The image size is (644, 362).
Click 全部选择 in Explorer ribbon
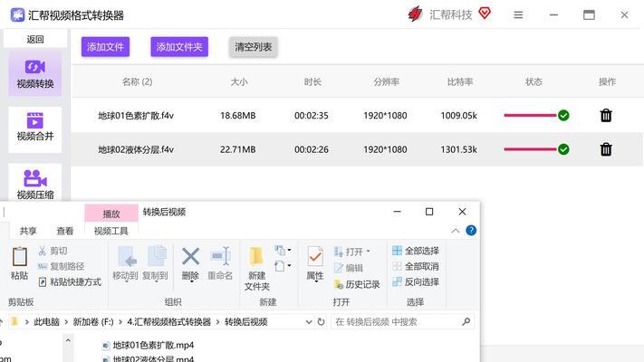(x=416, y=251)
